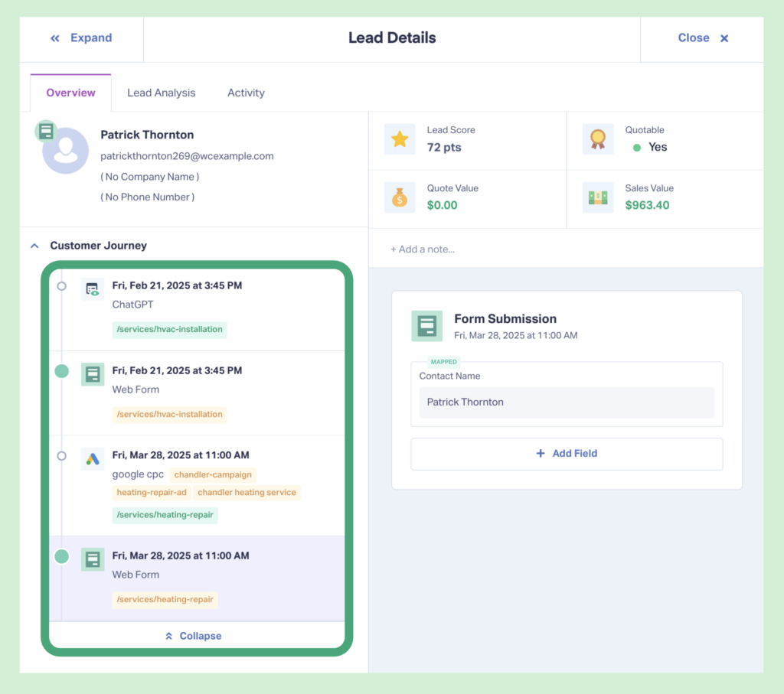Collapse the Customer Journey section
Viewport: 784px width, 694px height.
[34, 245]
